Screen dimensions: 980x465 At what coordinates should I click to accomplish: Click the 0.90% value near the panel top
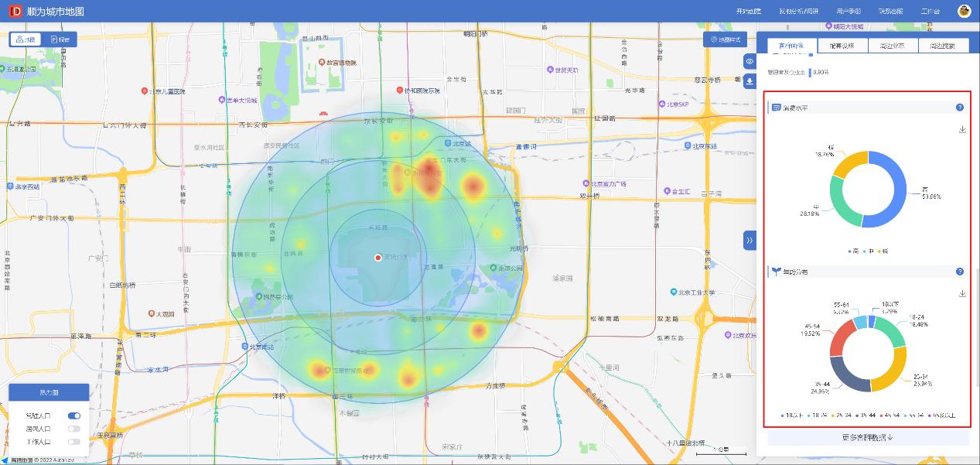[x=821, y=72]
